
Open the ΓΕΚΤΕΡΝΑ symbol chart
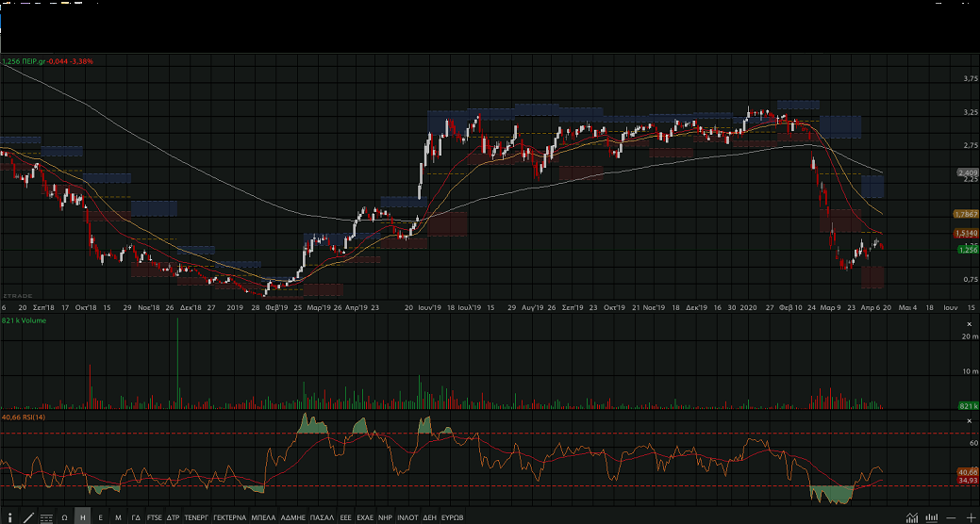[x=229, y=517]
